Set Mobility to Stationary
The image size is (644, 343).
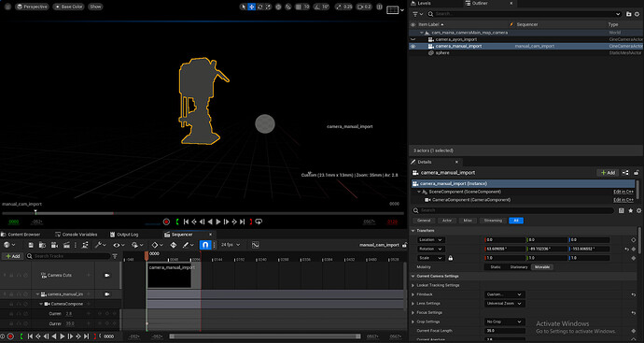[x=518, y=267]
